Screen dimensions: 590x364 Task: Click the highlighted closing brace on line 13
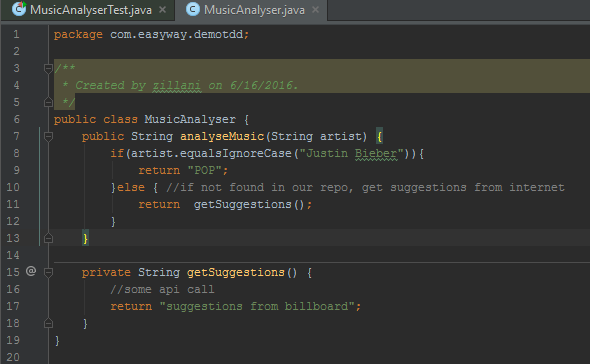tap(85, 238)
